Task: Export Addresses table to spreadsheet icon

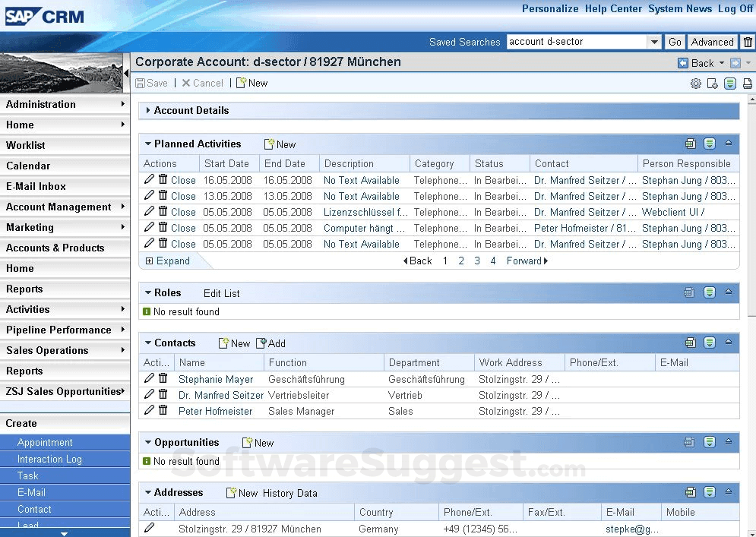Action: [691, 491]
